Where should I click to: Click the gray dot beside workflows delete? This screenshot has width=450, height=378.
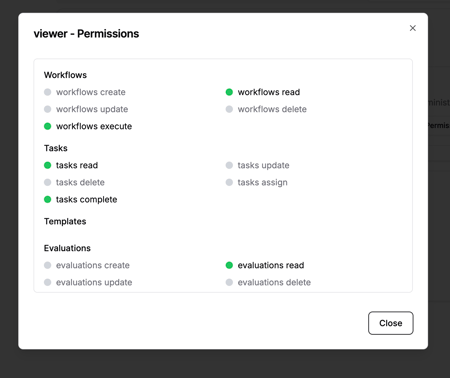click(229, 109)
